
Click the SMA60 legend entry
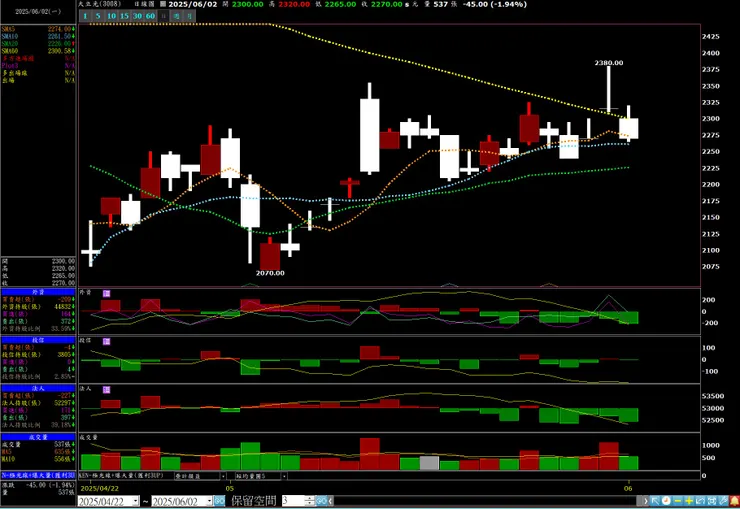pyautogui.click(x=38, y=50)
